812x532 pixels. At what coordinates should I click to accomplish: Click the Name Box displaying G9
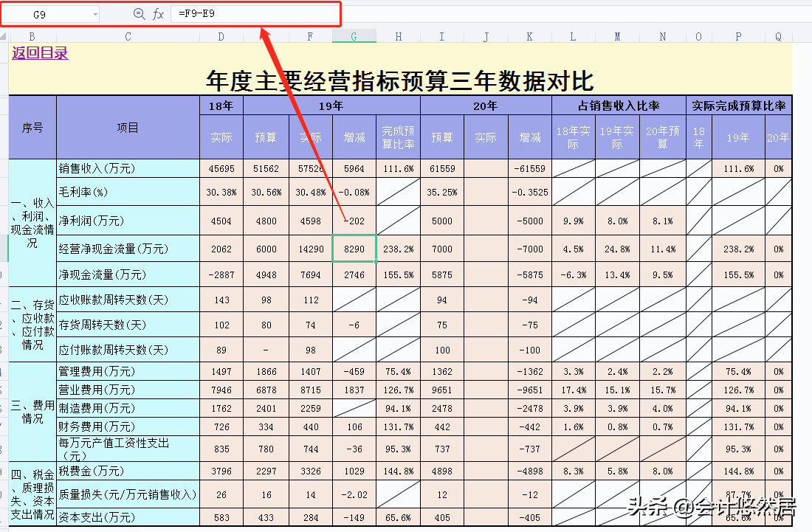(x=44, y=13)
